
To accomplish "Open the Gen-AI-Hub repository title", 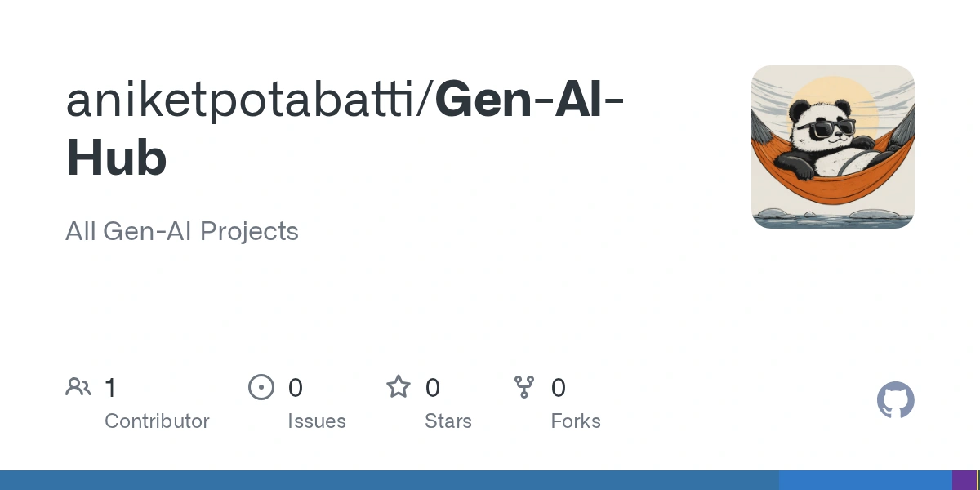I will (345, 128).
